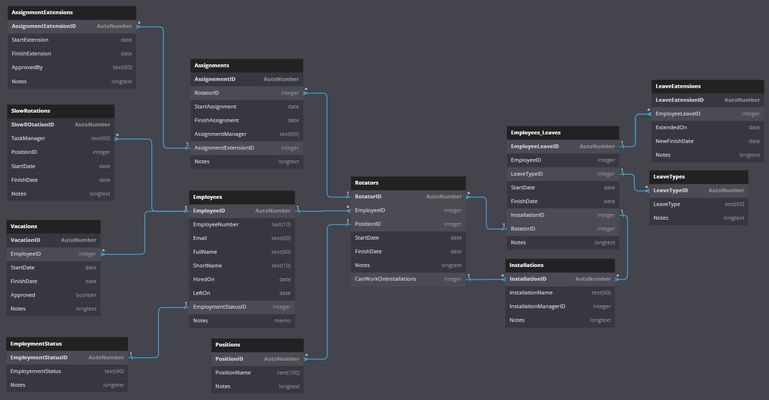Viewport: 769px width, 400px height.
Task: Select the Vacations table header
Action: (x=53, y=226)
